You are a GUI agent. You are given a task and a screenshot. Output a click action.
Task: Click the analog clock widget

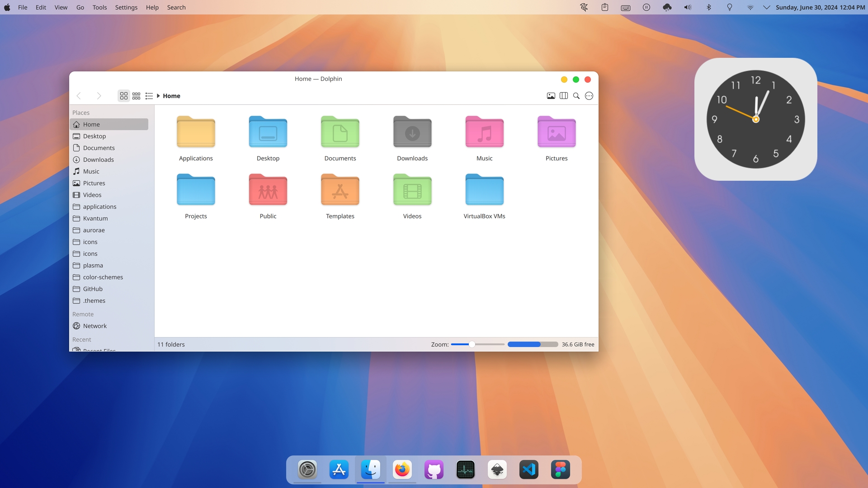[x=755, y=119]
